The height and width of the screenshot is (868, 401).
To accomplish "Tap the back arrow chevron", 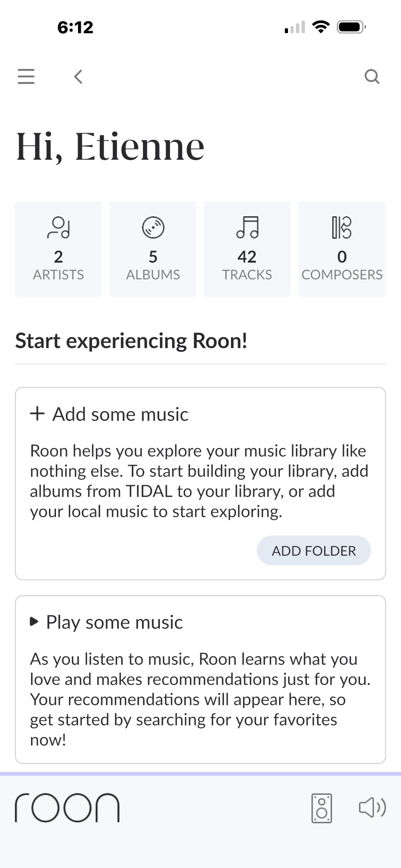I will coord(78,76).
